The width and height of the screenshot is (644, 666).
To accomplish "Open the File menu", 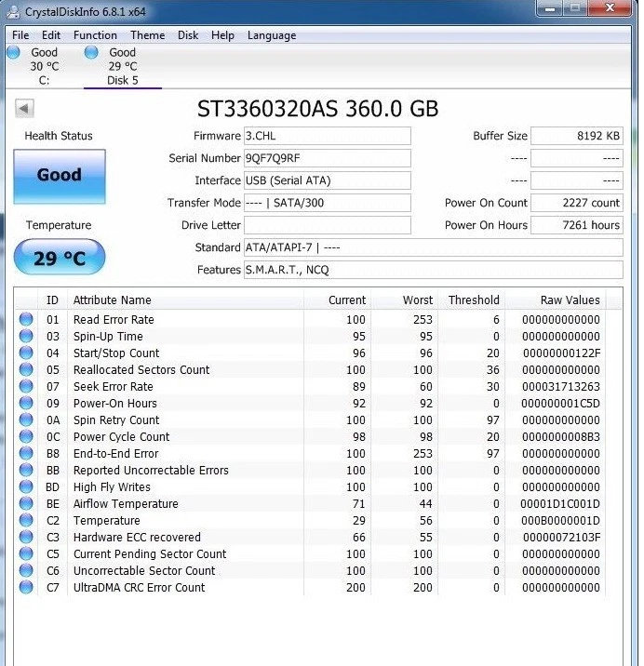I will pos(20,35).
